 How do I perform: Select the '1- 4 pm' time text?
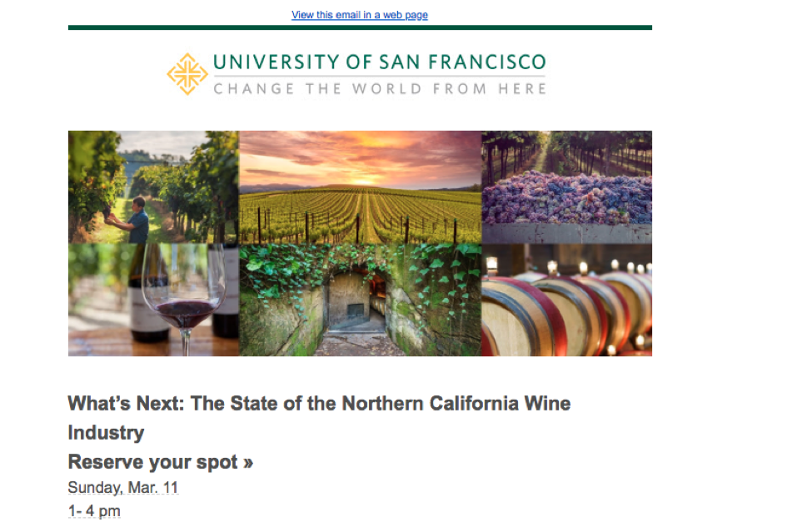coord(94,510)
